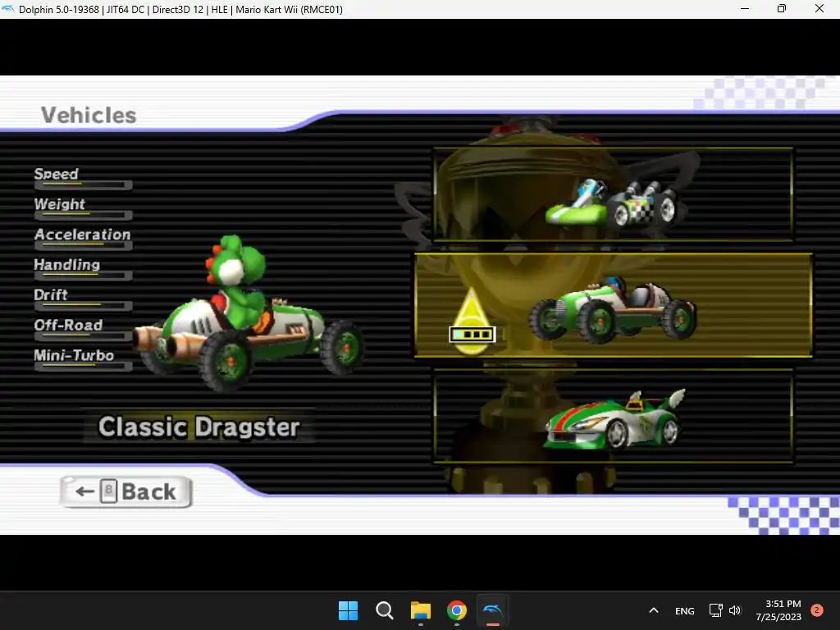Click the Yoshi in Classic Dragster preview

(x=249, y=313)
